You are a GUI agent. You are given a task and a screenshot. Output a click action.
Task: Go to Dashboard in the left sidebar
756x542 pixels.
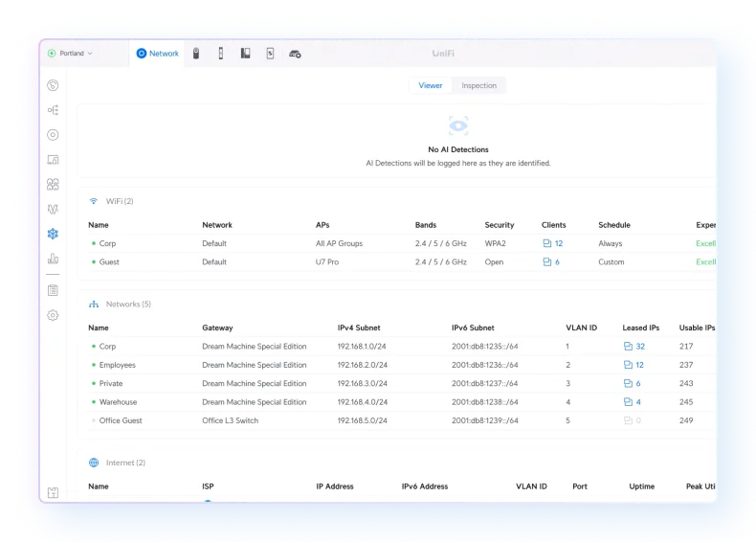[x=53, y=85]
